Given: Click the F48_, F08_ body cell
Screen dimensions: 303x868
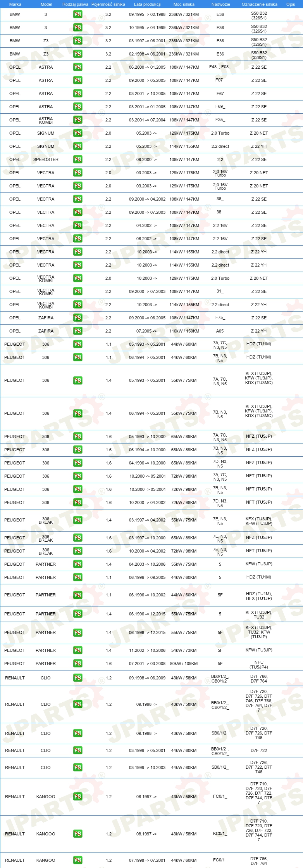Looking at the screenshot, I should [x=220, y=67].
